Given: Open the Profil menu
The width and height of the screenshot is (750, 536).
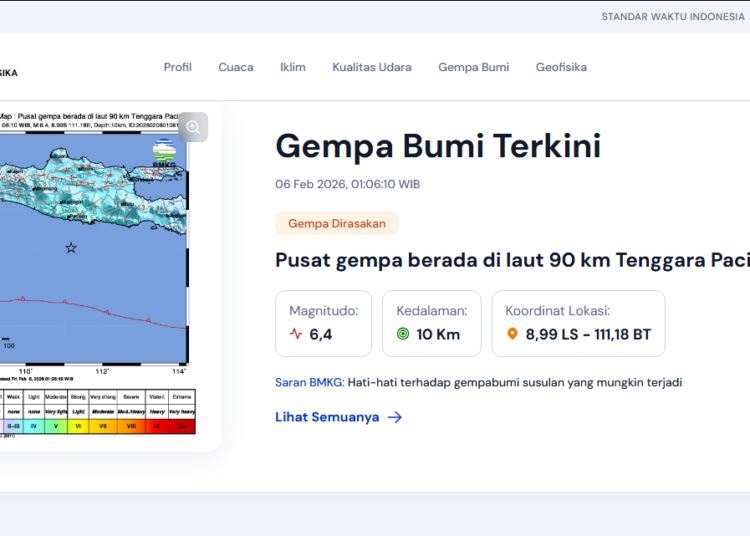Looking at the screenshot, I should click(177, 67).
